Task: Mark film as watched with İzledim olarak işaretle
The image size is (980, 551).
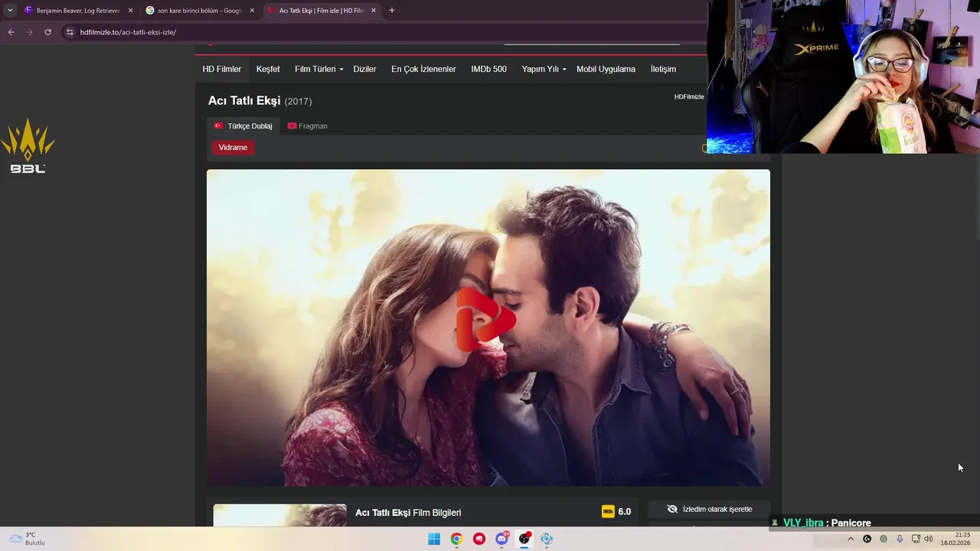Action: point(709,509)
